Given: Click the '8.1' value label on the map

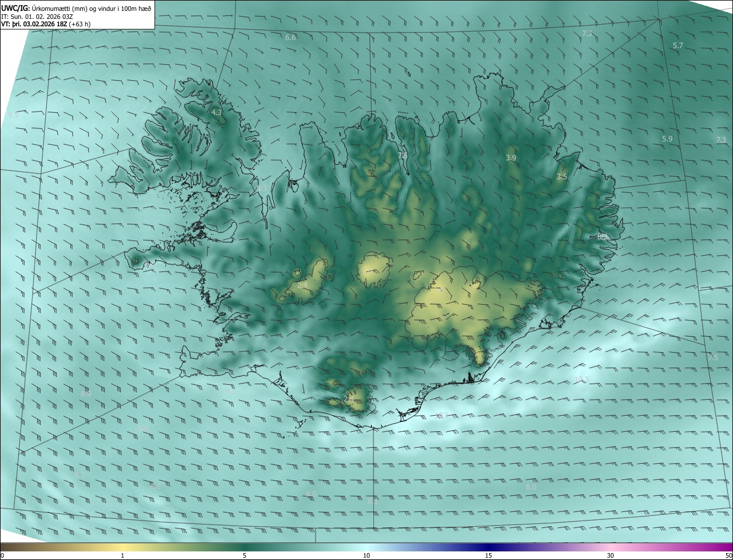Looking at the screenshot, I should (x=373, y=501).
